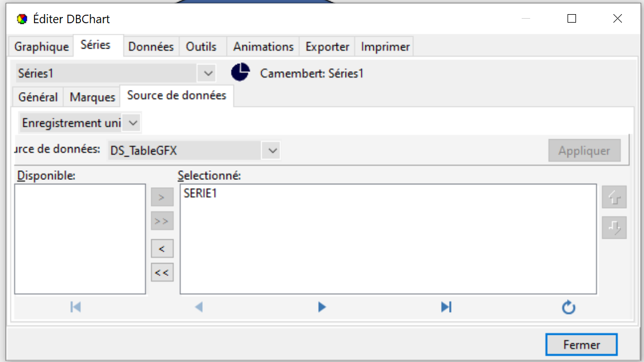Click the double left arrow remove-all button

point(162,273)
